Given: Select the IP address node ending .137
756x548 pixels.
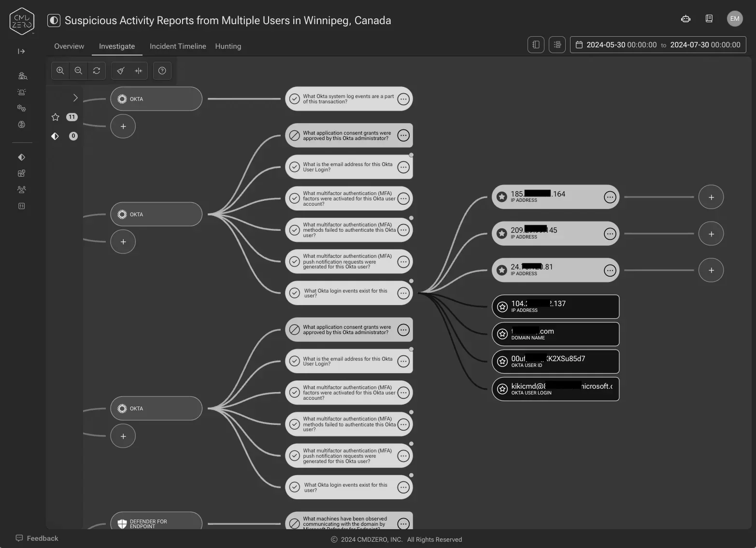Looking at the screenshot, I should click(x=556, y=307).
